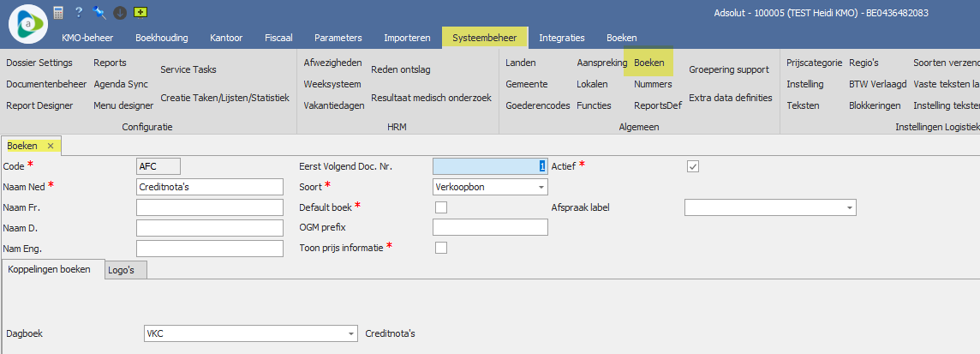Open the Boeken ribbon tab
Viewport: 980px width, 354px height.
pyautogui.click(x=622, y=38)
